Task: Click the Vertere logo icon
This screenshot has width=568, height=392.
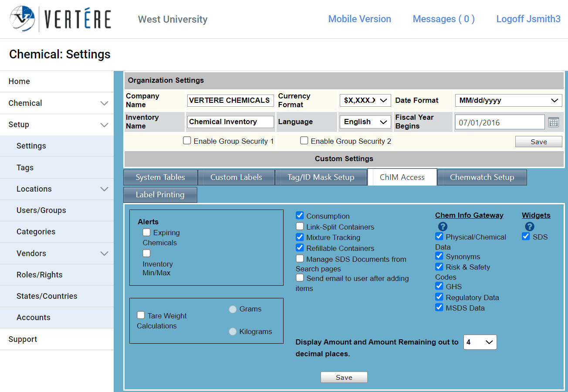Action: pyautogui.click(x=22, y=19)
